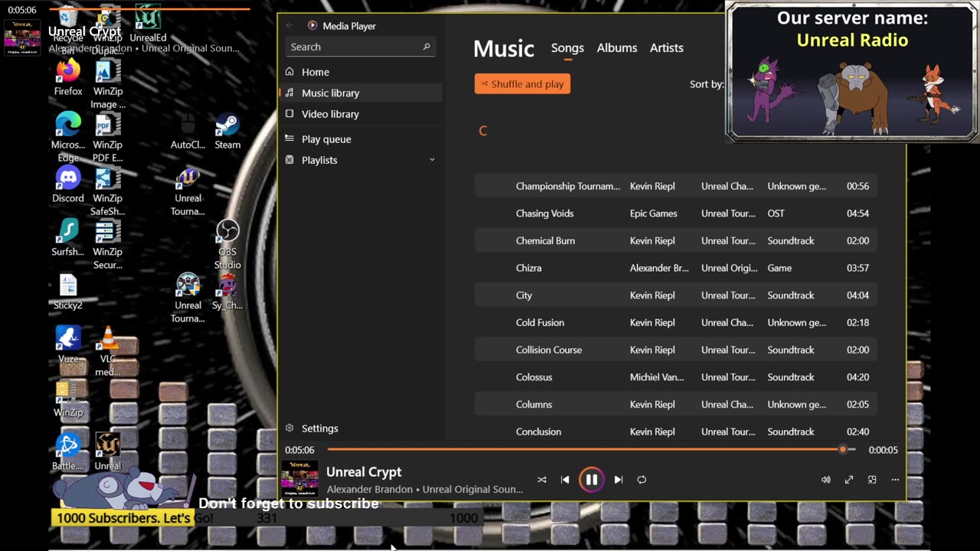Viewport: 980px width, 551px height.
Task: Switch playback to full screen
Action: click(x=849, y=480)
